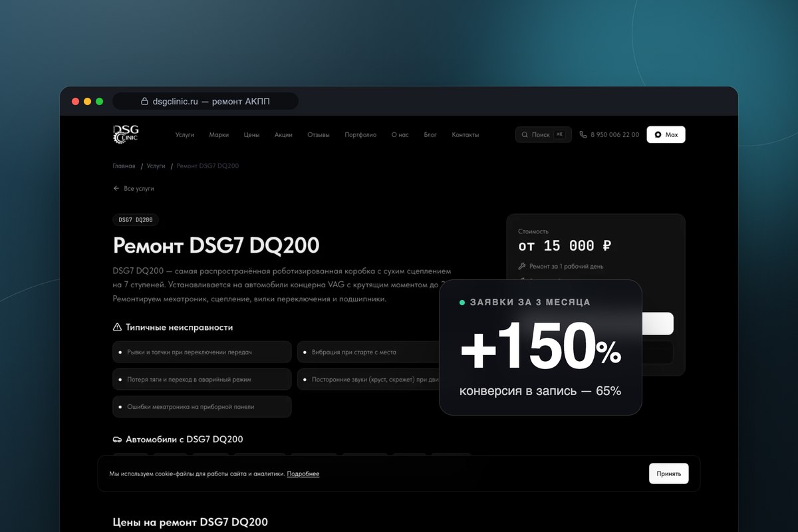Accept cookies with Принять button
798x532 pixels.
click(x=669, y=473)
